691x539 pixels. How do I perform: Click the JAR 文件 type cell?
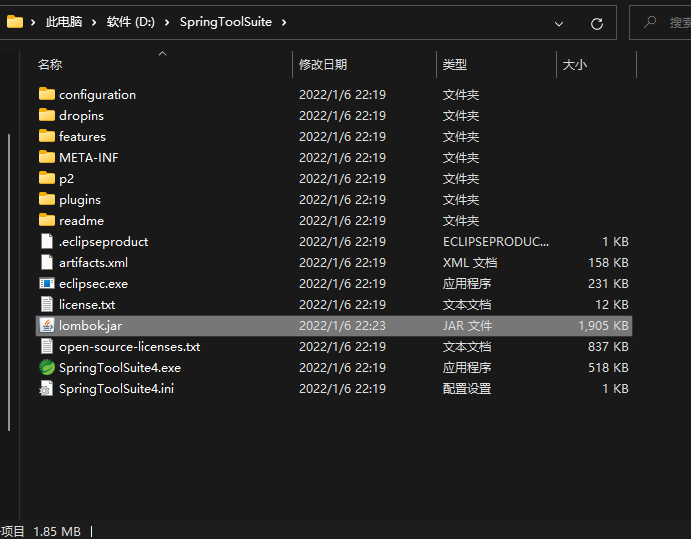click(x=467, y=326)
